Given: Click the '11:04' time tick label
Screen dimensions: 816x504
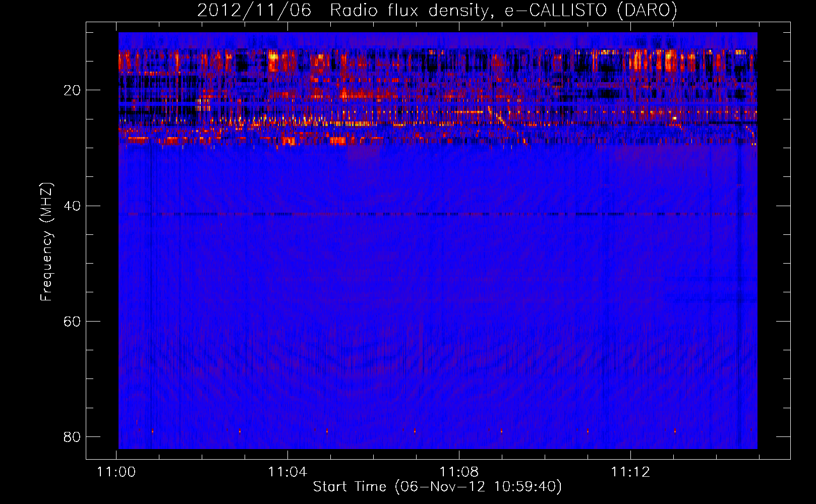Looking at the screenshot, I should click(x=287, y=472).
